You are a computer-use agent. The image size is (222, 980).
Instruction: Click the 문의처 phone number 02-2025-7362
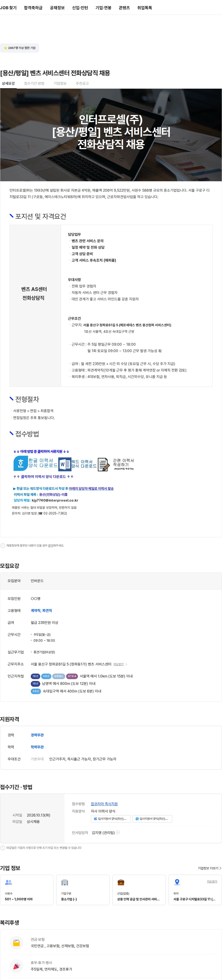click(x=55, y=513)
